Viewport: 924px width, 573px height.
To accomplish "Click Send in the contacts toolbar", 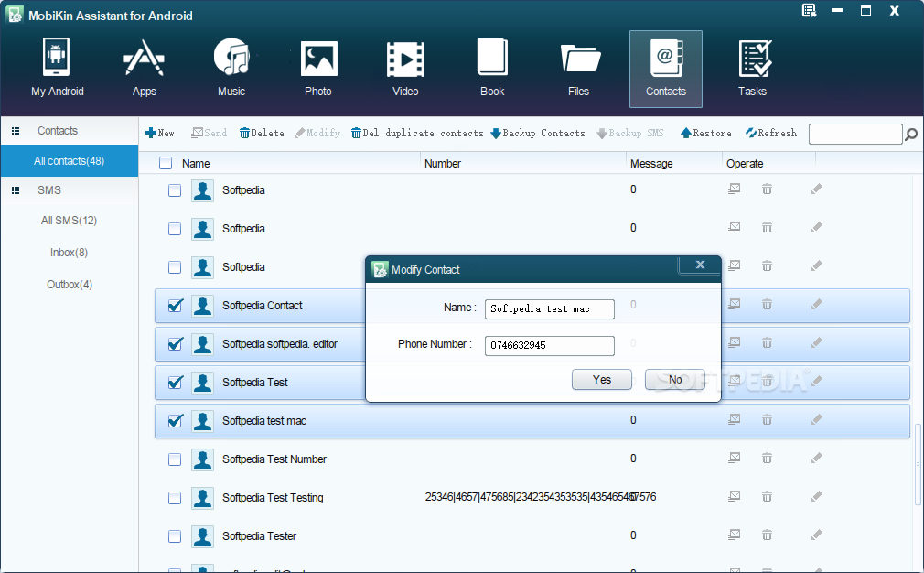I will [210, 134].
